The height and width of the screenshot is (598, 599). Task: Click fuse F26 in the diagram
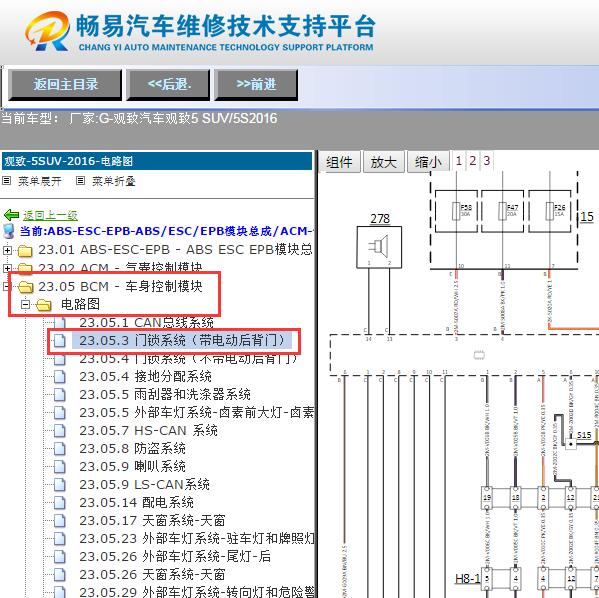click(x=550, y=211)
